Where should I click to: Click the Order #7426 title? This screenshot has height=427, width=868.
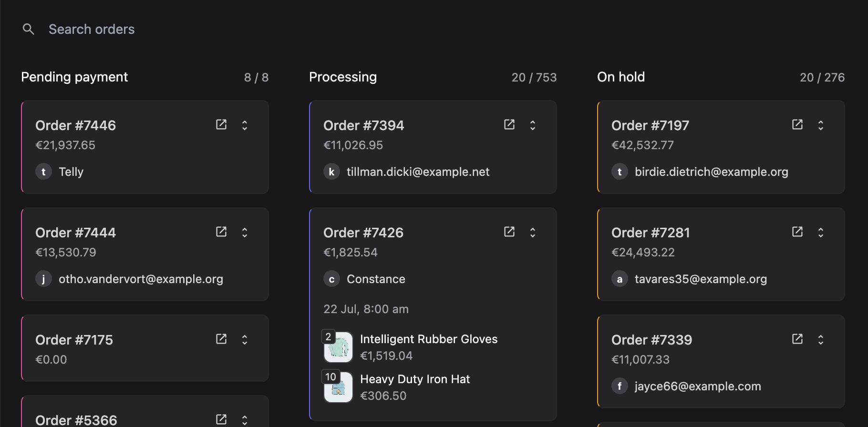tap(363, 233)
